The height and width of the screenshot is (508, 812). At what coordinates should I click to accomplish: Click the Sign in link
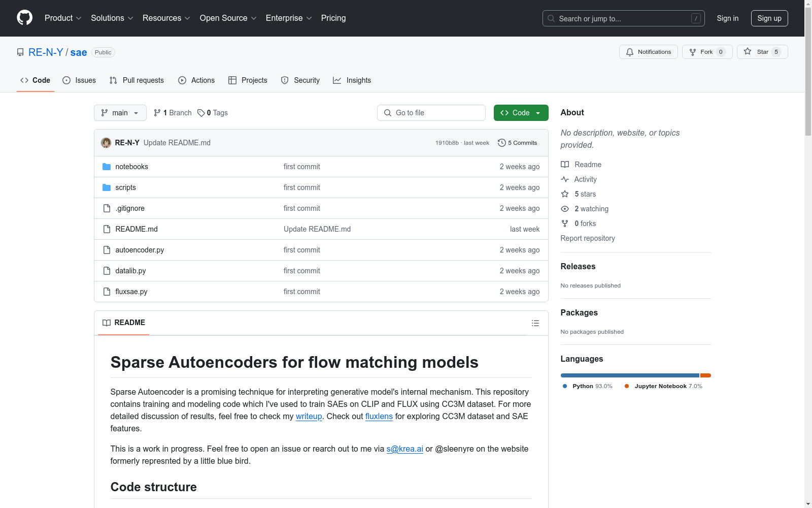pos(727,18)
